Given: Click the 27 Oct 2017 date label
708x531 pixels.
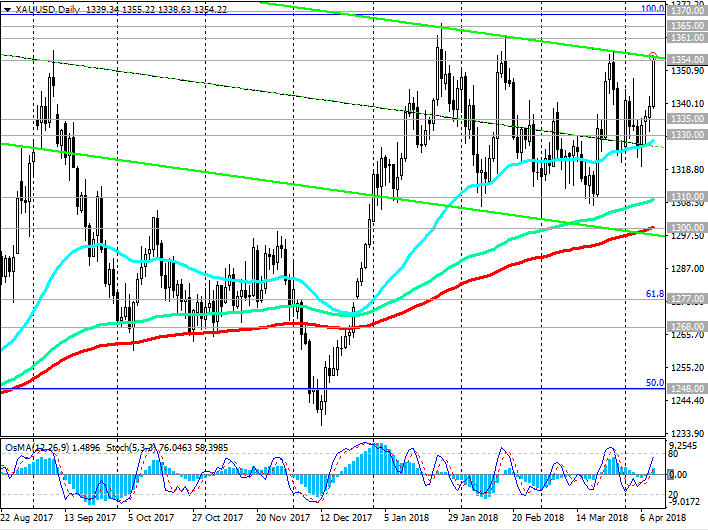Looking at the screenshot, I should point(217,517).
